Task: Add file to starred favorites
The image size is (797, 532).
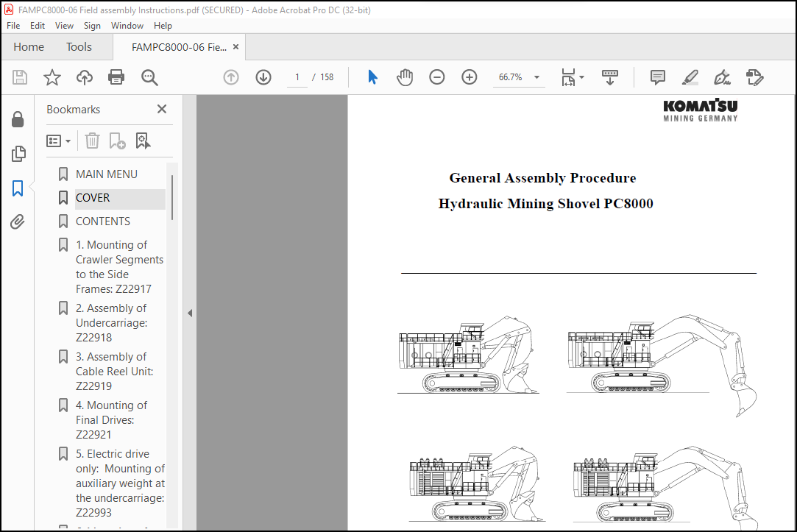Action: coord(52,77)
